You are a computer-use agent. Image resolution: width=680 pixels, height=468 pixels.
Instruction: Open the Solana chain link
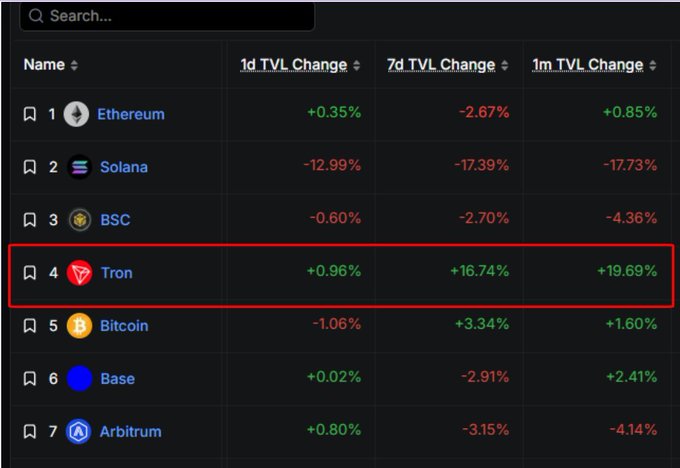click(124, 167)
